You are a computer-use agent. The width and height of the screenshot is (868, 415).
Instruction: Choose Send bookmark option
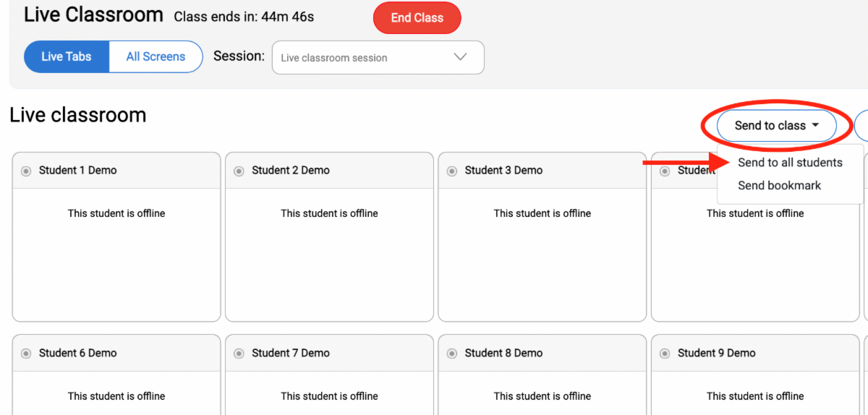[x=779, y=186]
